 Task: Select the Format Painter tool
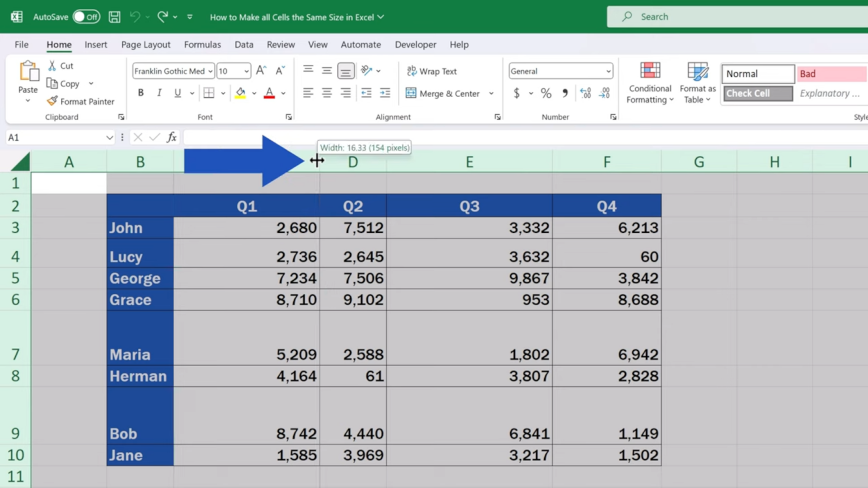(81, 101)
